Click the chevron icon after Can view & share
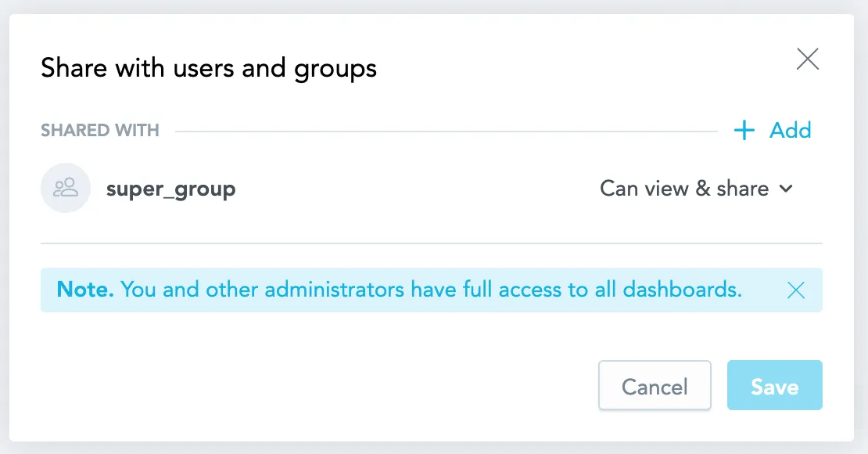Screen dimensions: 868x454 tap(784, 189)
